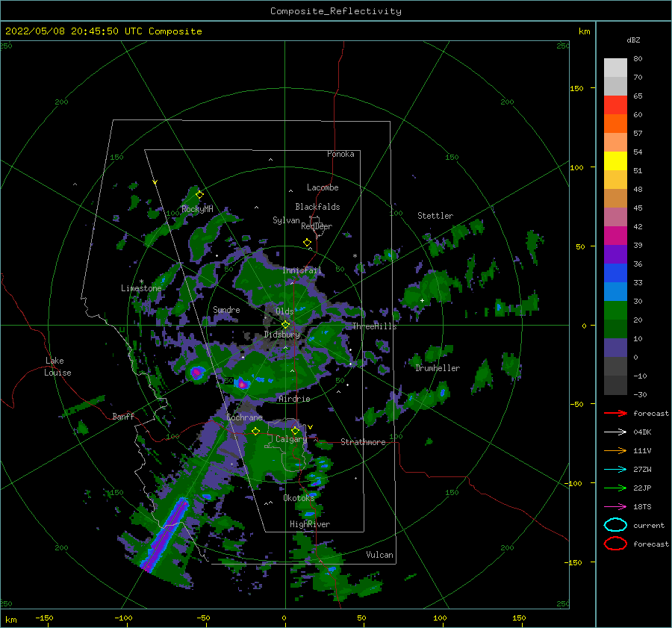Click the Strathmore city label
Viewport: 672px width, 628px height.
[363, 442]
